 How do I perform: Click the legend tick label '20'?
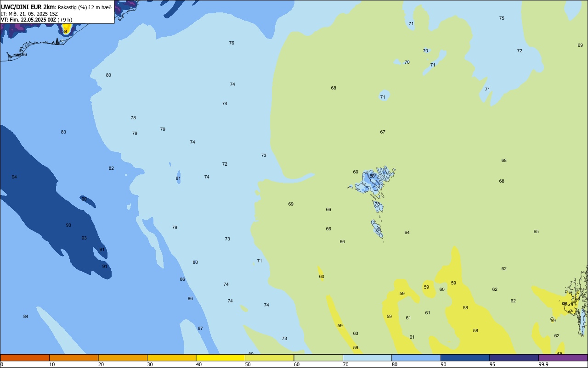point(101,364)
